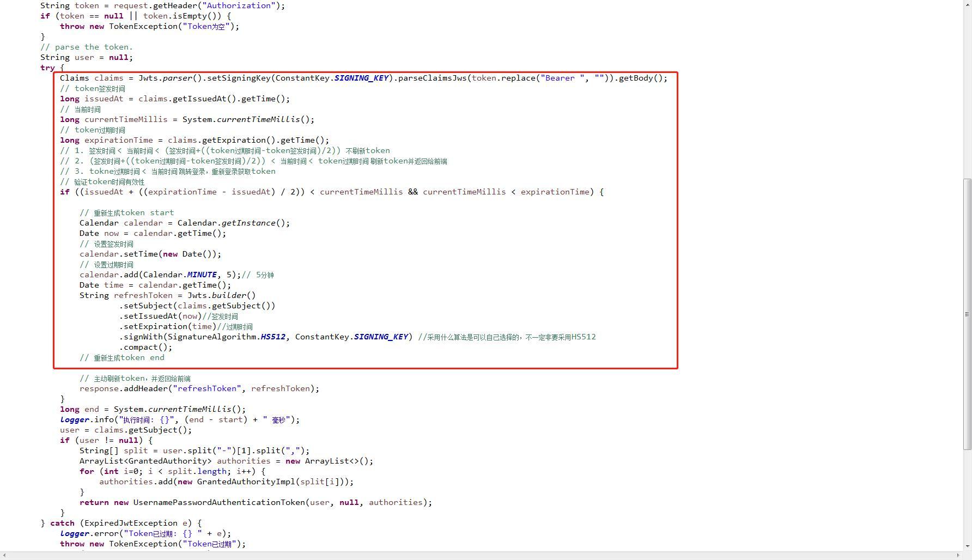The image size is (972, 560).
Task: Click the '.signWith(SignatureAlgorithm.HS512' line
Action: point(357,337)
